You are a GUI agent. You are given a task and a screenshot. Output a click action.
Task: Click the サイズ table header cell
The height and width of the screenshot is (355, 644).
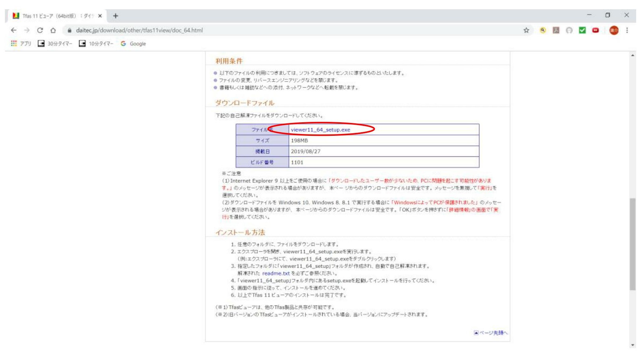click(x=262, y=140)
